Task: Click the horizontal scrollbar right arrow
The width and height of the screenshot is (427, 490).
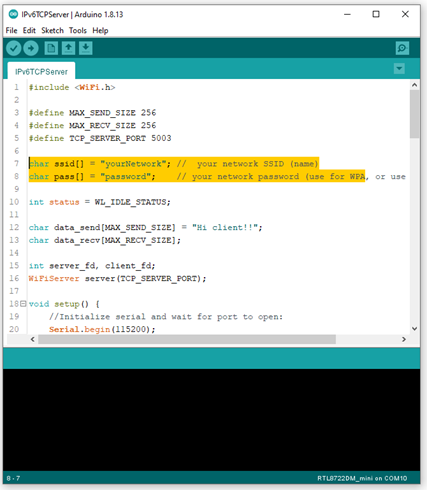Action: coord(404,339)
